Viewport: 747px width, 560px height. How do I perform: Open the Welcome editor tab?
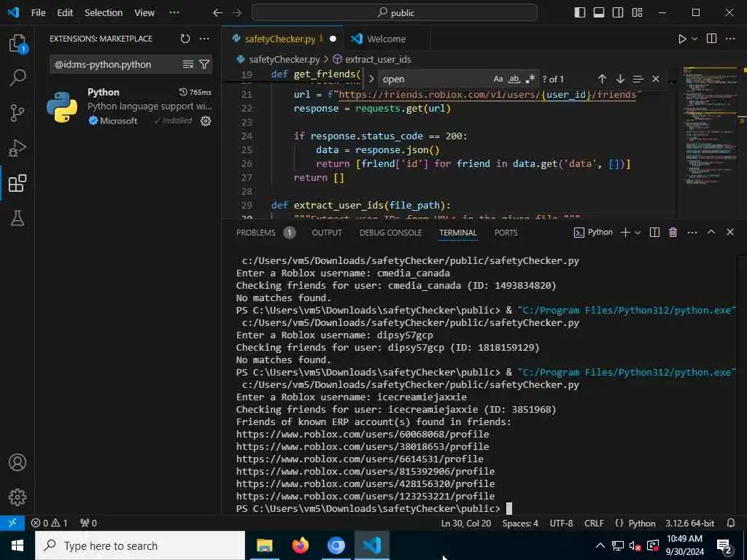(386, 39)
